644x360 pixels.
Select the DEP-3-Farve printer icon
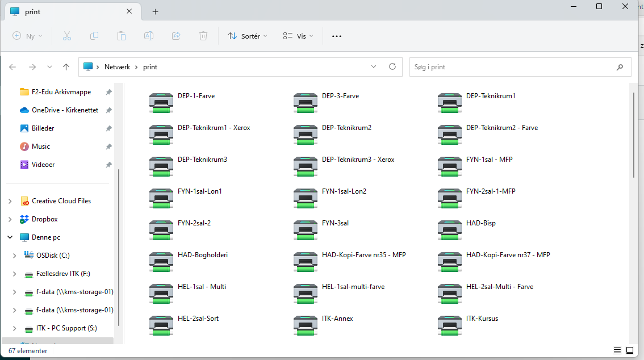click(305, 103)
